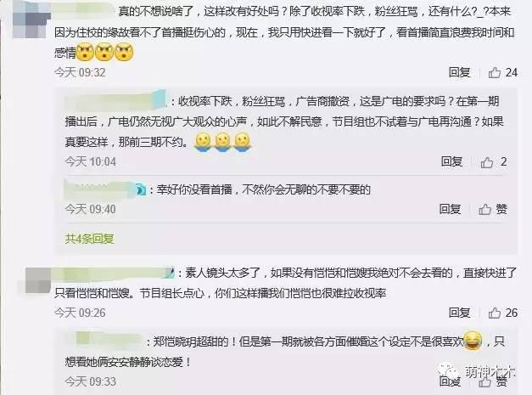Image resolution: width=532 pixels, height=395 pixels.
Task: Click thumbs-up on the 10:04 reply
Action: [487, 162]
